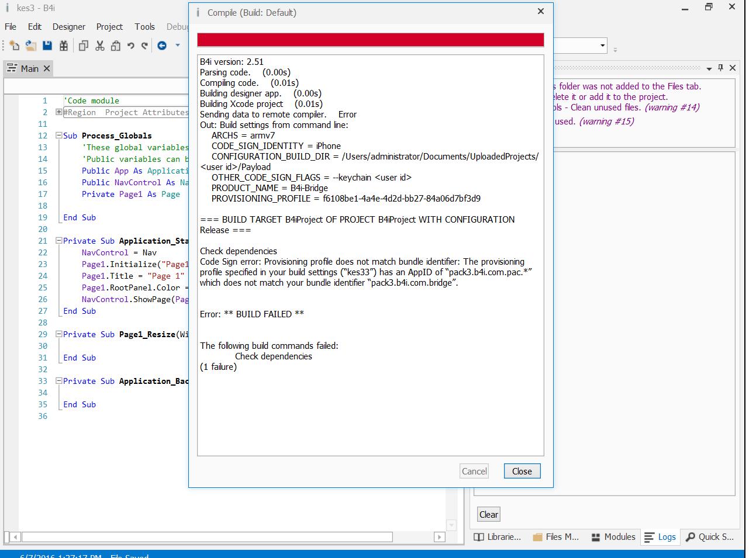The width and height of the screenshot is (756, 558).
Task: Click the horizontal scrollbar of code editor
Action: [x=208, y=537]
